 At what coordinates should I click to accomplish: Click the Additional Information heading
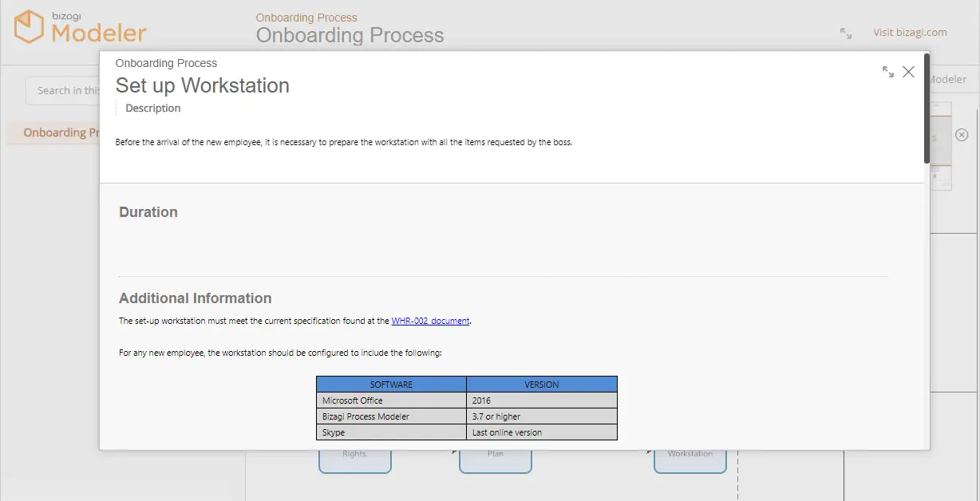(196, 298)
